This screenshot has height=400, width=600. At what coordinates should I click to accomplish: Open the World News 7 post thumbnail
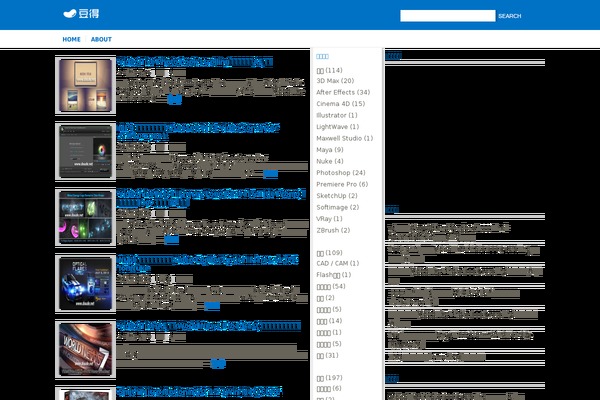(x=85, y=349)
